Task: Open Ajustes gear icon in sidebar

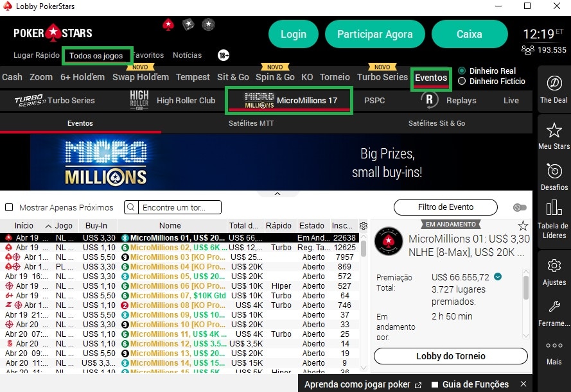Action: click(x=554, y=266)
